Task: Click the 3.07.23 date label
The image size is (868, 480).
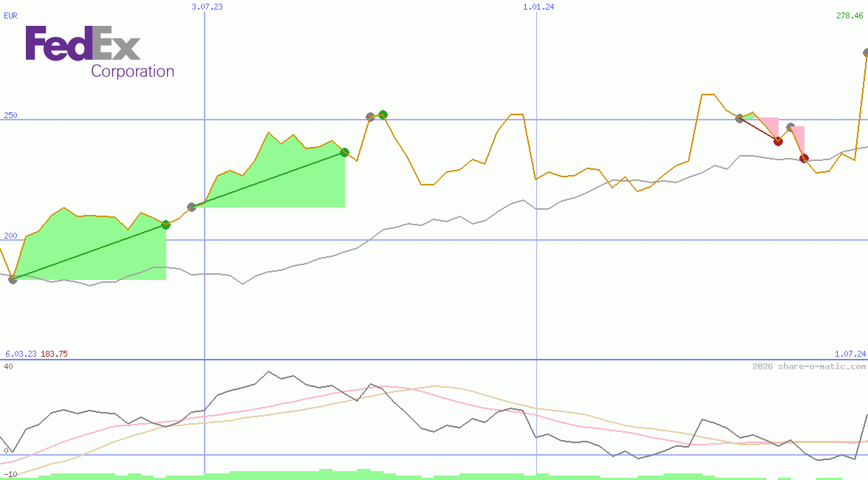Action: [x=208, y=7]
